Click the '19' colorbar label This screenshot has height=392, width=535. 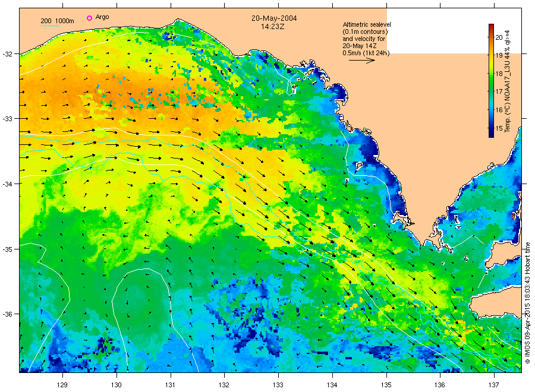tap(499, 56)
